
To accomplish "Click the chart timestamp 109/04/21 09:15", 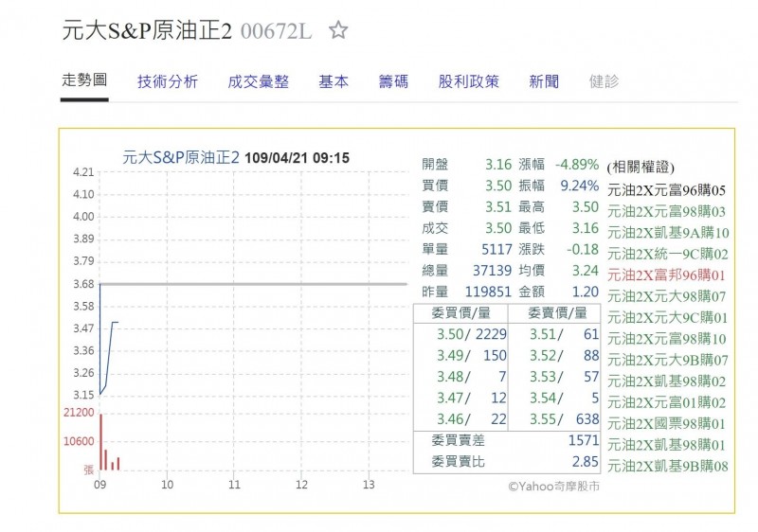I will click(297, 158).
